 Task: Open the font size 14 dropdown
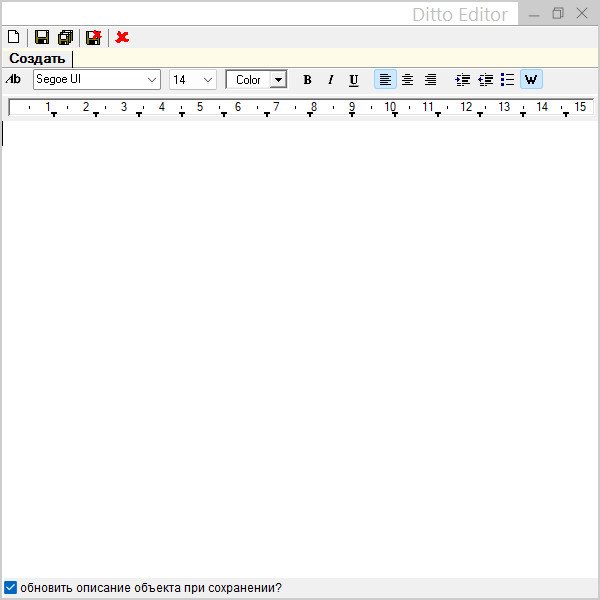click(x=208, y=79)
